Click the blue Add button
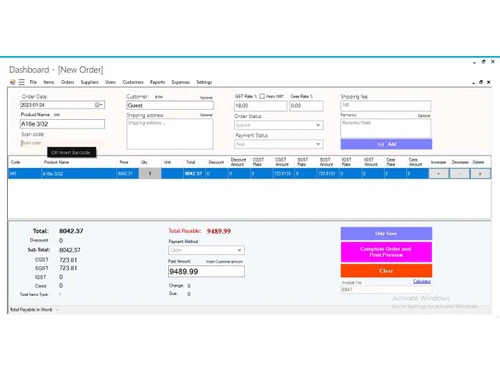The width and height of the screenshot is (500, 375). click(386, 144)
